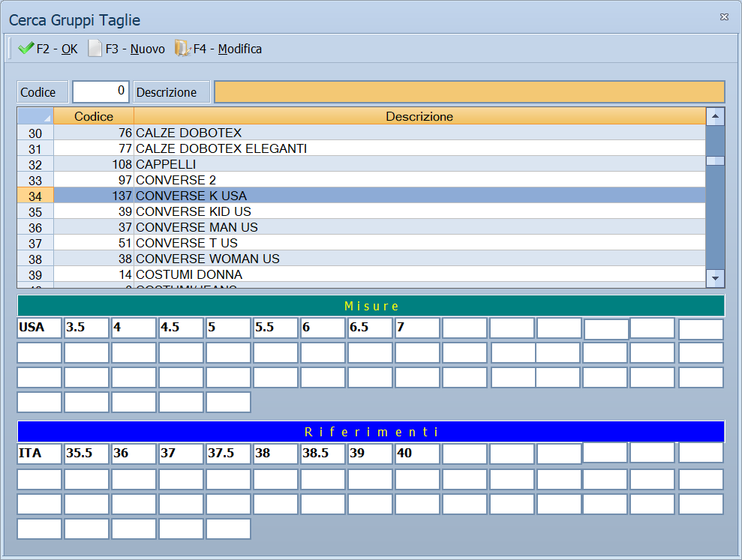Click the grid select-all corner cell
This screenshot has height=560, width=742.
(35, 116)
